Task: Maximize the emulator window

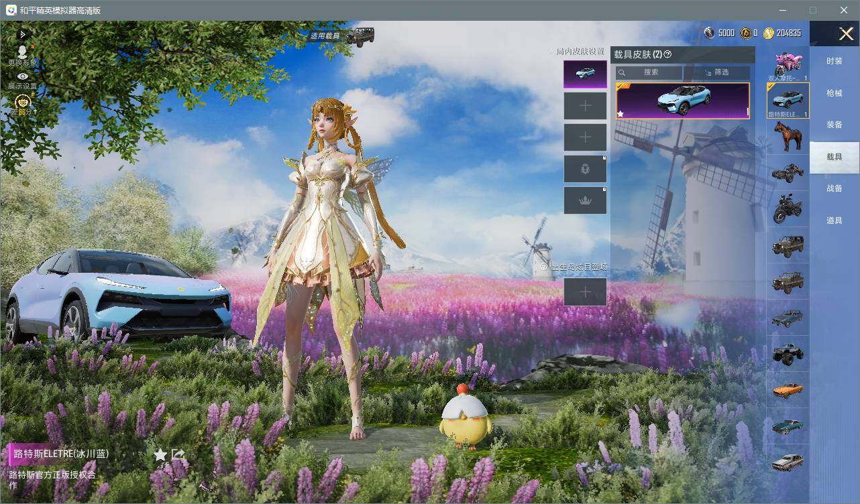Action: (x=813, y=10)
